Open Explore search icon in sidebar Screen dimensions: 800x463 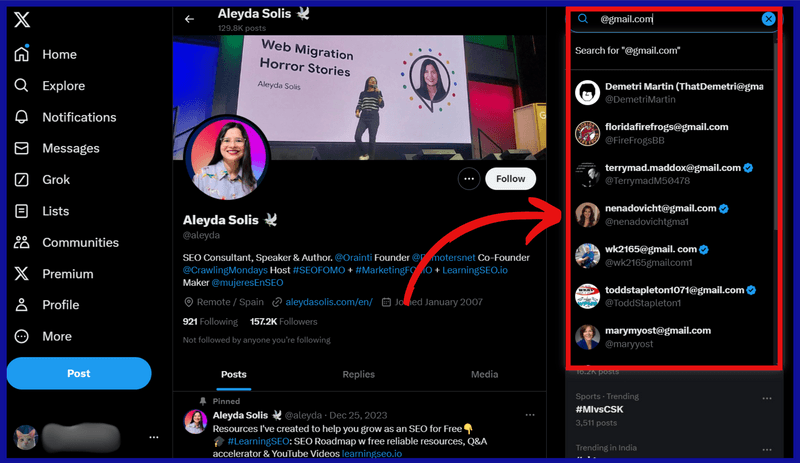pos(22,86)
